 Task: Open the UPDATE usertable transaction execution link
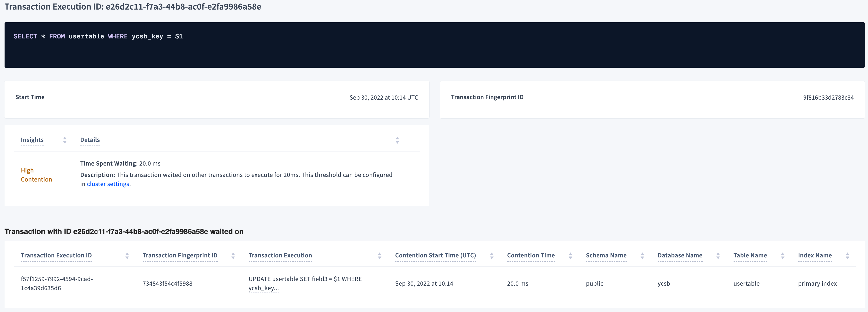[x=305, y=283]
